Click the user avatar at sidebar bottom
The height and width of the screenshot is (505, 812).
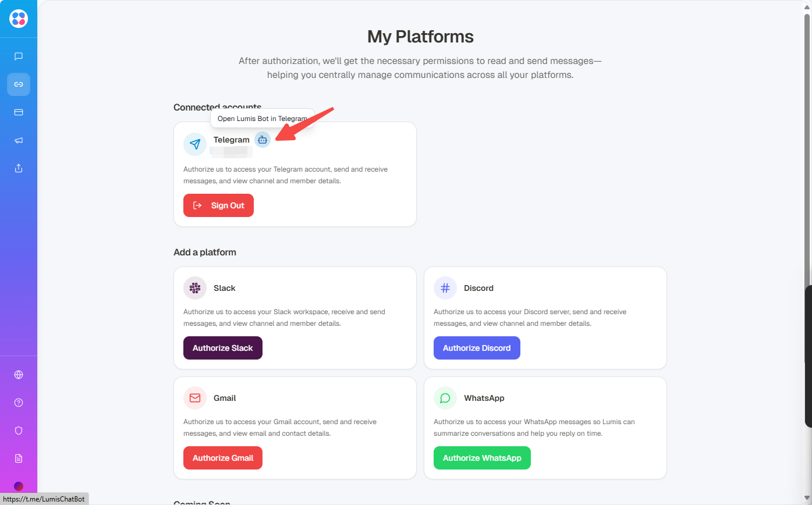(x=19, y=486)
